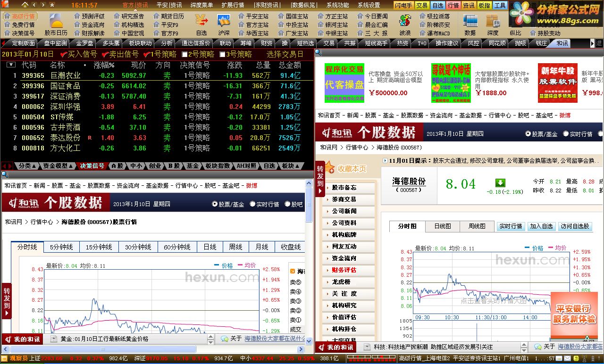Go back using the left arrow icon

point(34,5)
